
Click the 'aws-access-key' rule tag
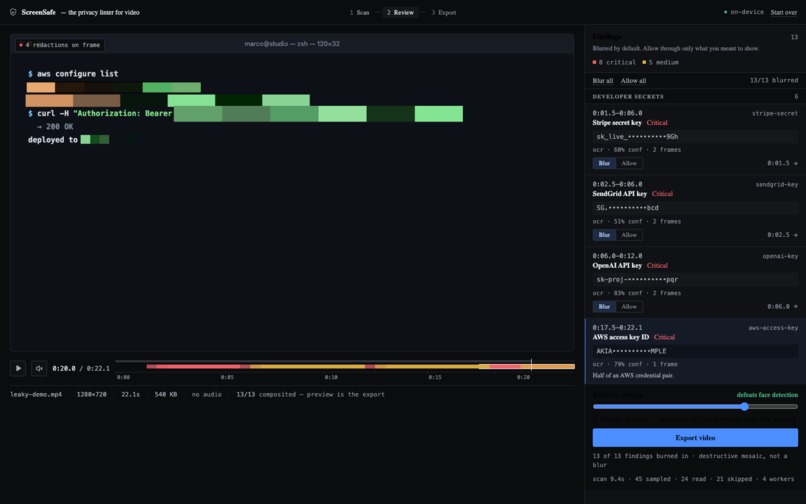(x=773, y=328)
